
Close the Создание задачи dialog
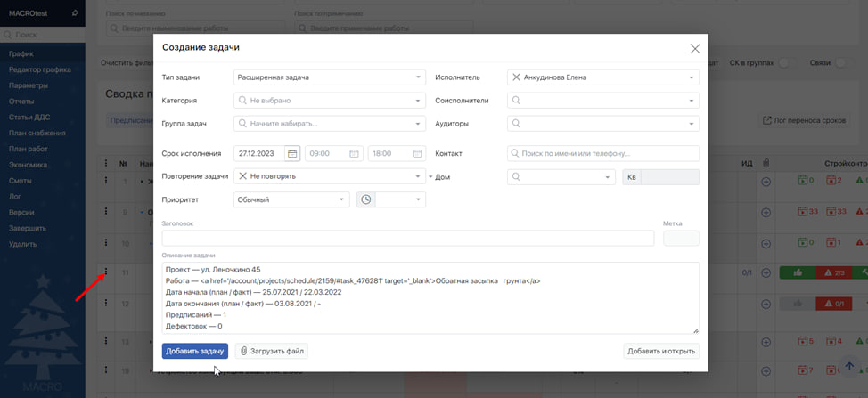pyautogui.click(x=695, y=48)
